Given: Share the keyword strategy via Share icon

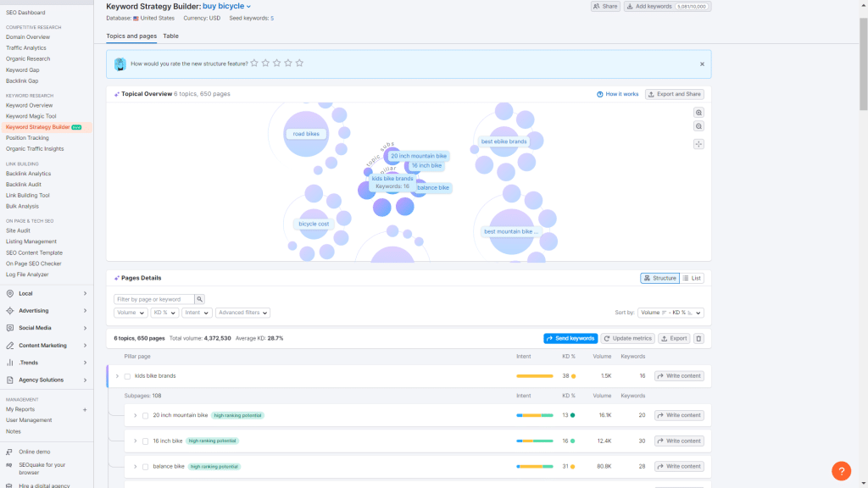Looking at the screenshot, I should tap(602, 6).
